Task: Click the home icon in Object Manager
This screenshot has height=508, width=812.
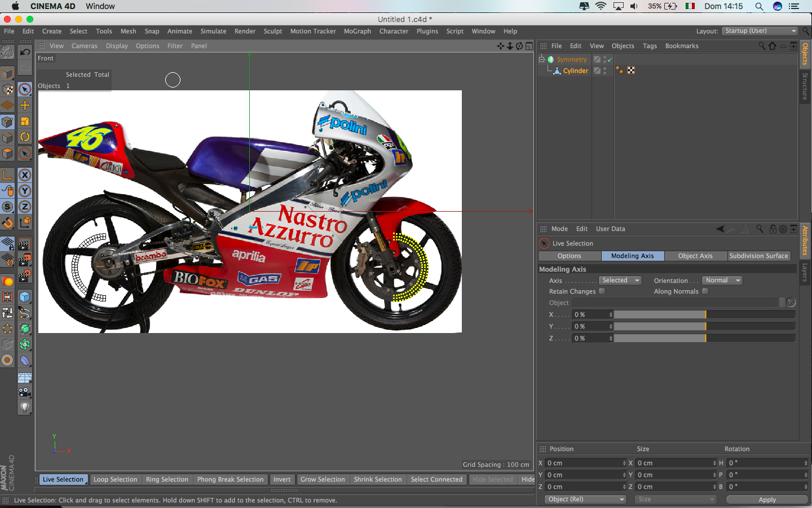Action: 773,46
